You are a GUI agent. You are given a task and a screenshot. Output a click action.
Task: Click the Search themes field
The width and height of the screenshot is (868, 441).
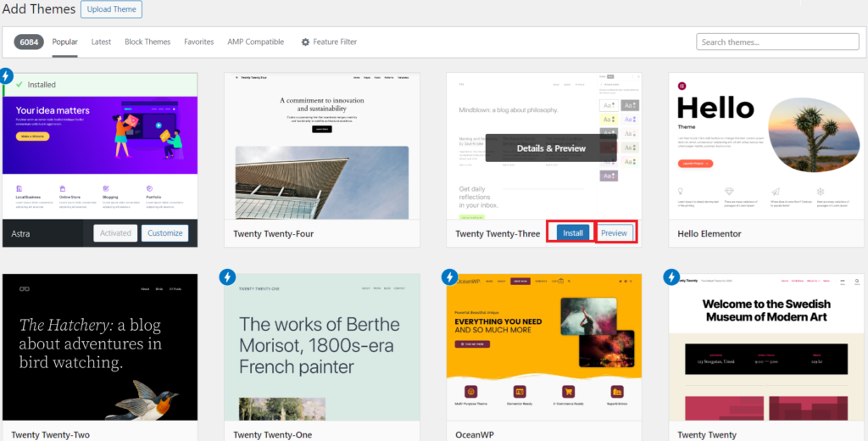(777, 42)
